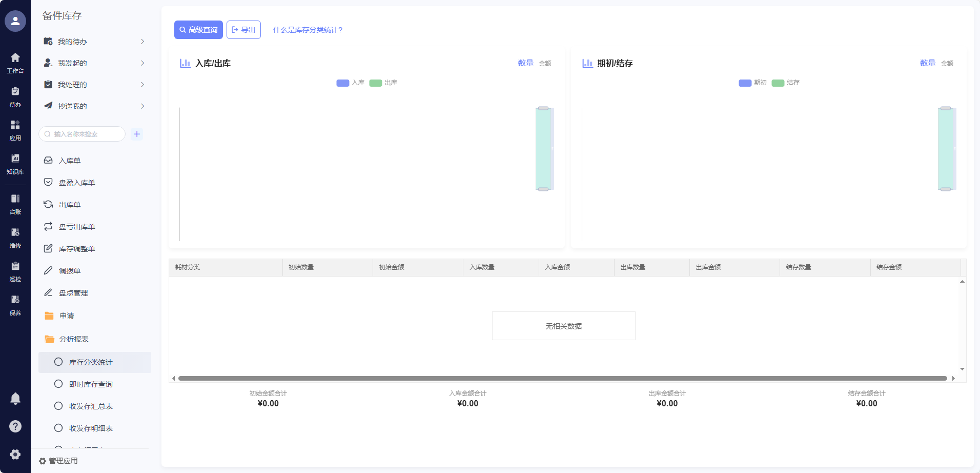Collapse the 分析报表 folder
980x473 pixels.
click(x=73, y=339)
